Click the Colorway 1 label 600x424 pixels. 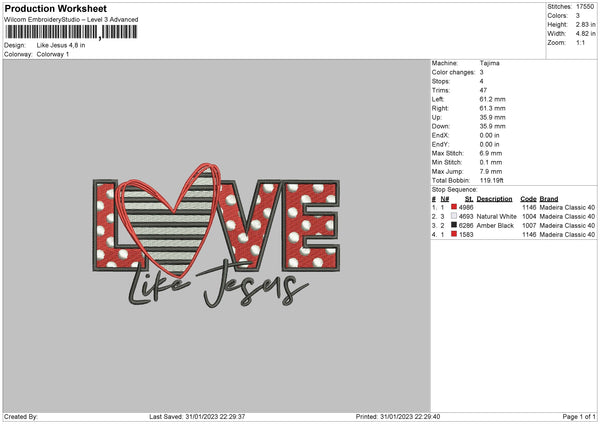(53, 54)
